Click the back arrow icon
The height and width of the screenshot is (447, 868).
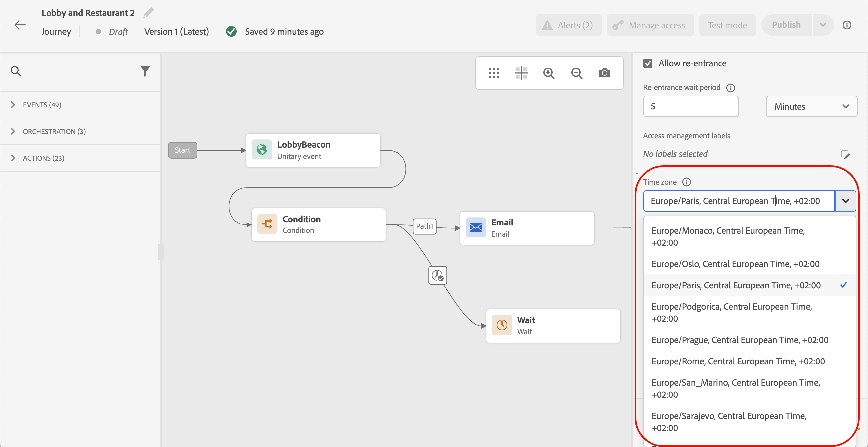[20, 25]
